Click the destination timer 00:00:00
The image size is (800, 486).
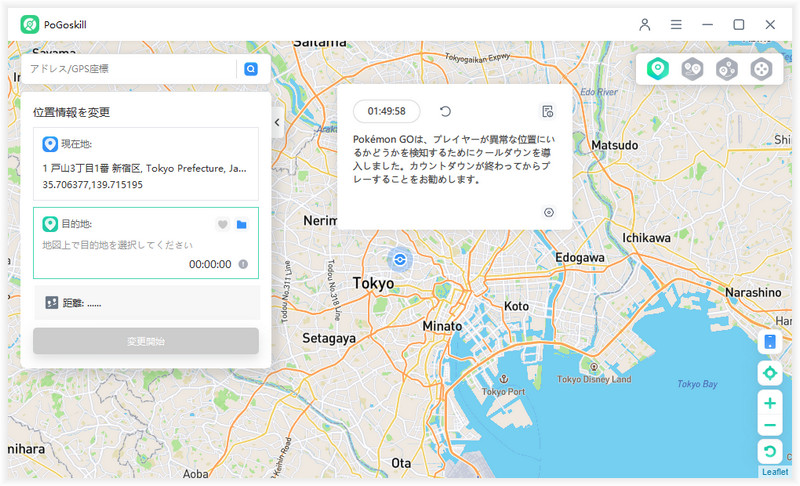click(x=210, y=264)
